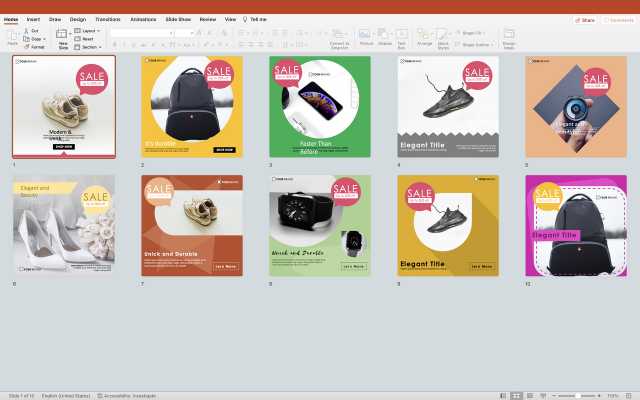640x400 pixels.
Task: Open Design Ideas panel
Action: [509, 37]
